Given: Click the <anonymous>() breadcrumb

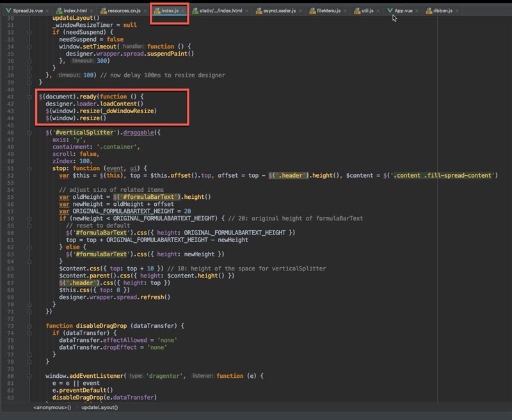Looking at the screenshot, I should 52,407.
